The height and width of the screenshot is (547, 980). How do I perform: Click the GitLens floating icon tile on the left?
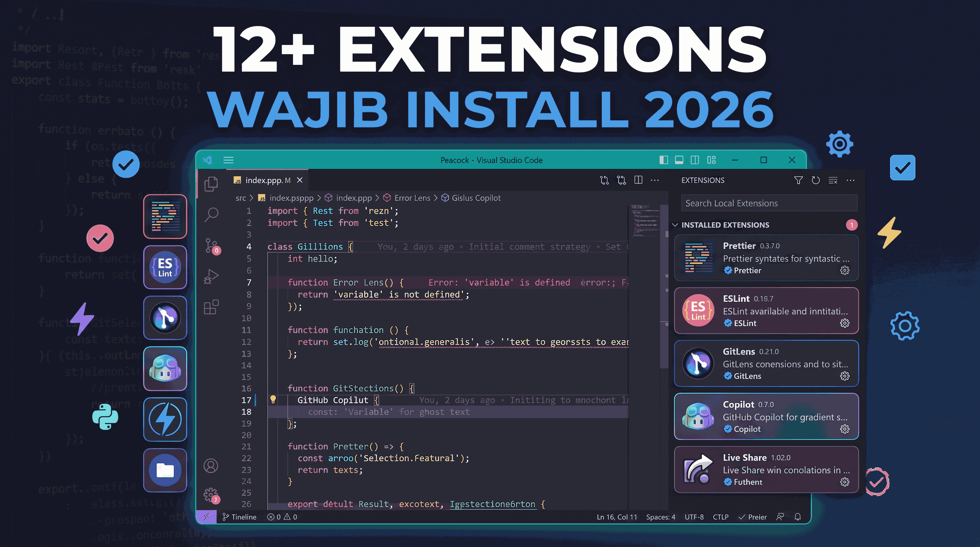tap(165, 318)
